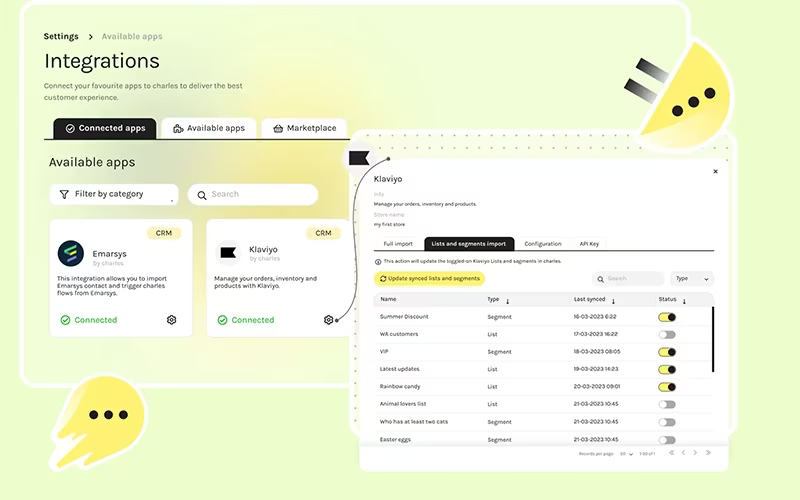Go to Settings breadcrumb link

pos(61,36)
